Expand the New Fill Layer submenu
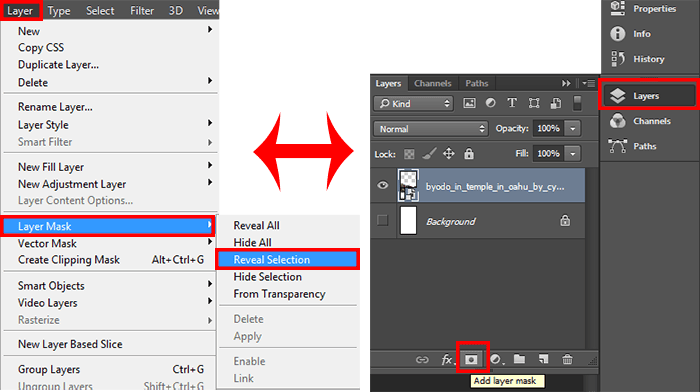 [210, 165]
